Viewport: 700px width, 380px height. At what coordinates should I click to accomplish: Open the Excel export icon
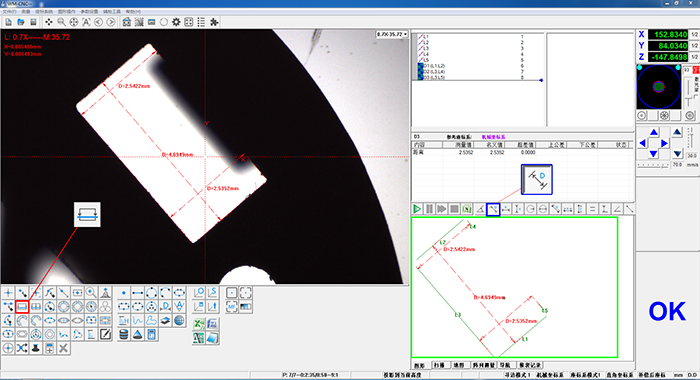(x=199, y=324)
